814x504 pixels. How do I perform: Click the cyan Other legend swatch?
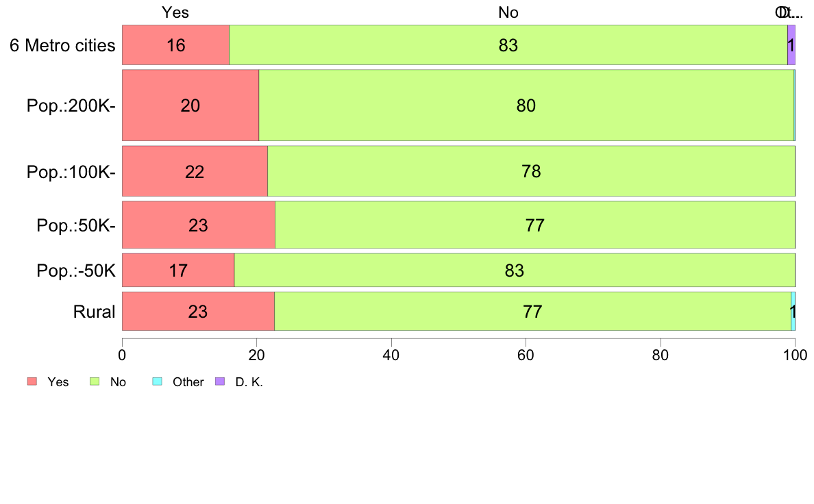[x=158, y=381]
